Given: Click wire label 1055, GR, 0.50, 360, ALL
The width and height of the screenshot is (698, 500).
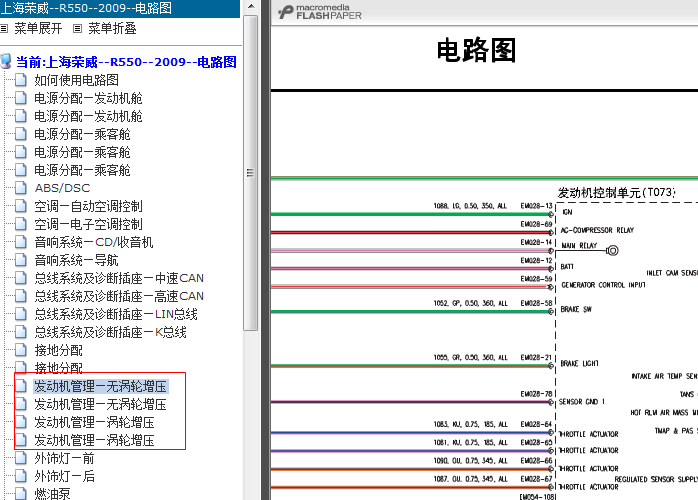Looking at the screenshot, I should coord(471,358).
